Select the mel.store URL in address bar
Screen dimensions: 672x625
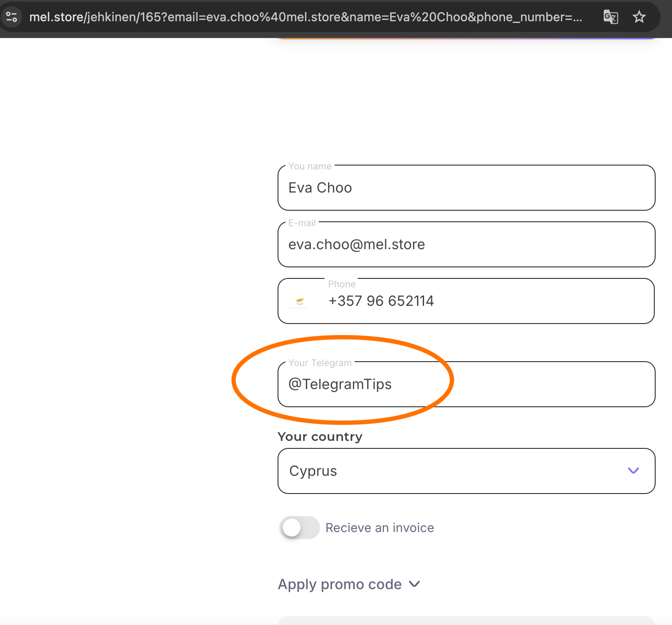click(x=305, y=17)
